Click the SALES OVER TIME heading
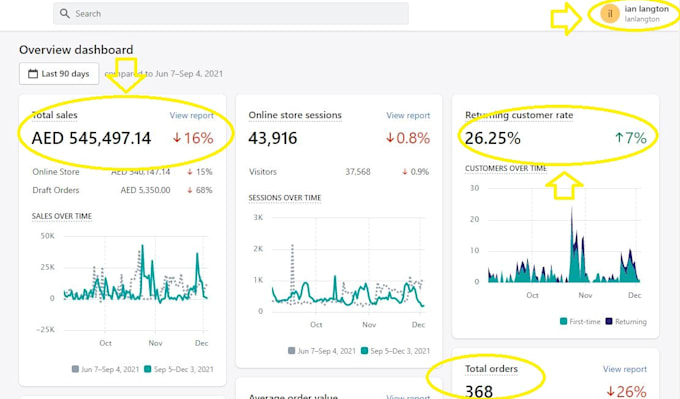The height and width of the screenshot is (399, 680). [x=62, y=216]
